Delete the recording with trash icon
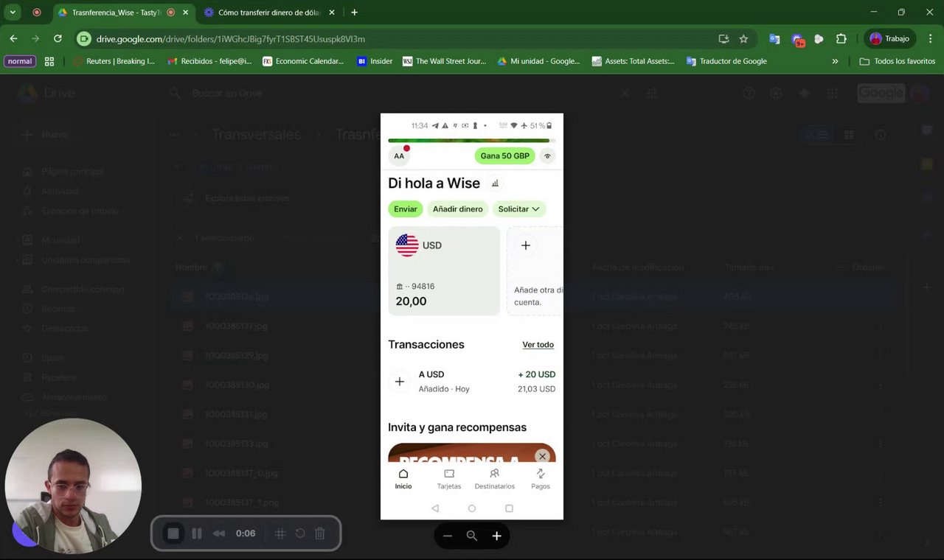This screenshot has height=560, width=944. 320,533
